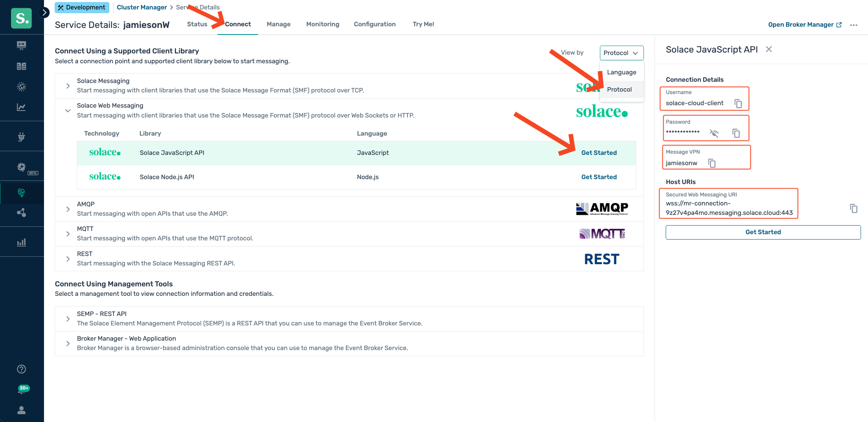The width and height of the screenshot is (868, 422).
Task: Expand the sidebar navigation arrow
Action: pyautogui.click(x=44, y=12)
